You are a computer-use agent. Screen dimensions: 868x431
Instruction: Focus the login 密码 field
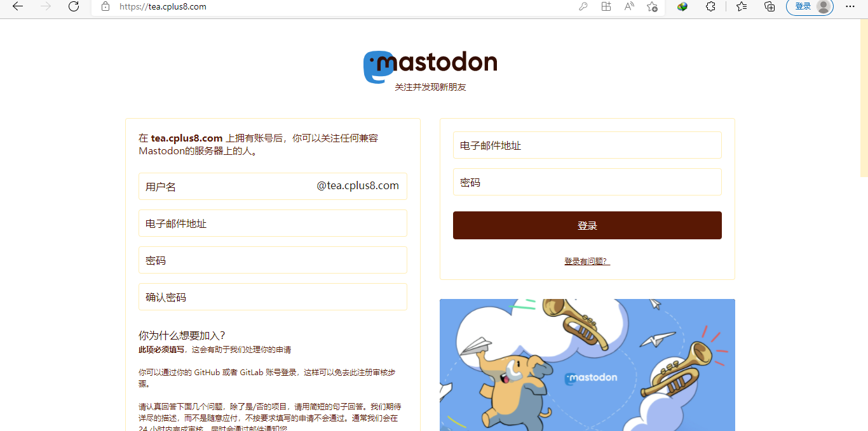(x=587, y=182)
